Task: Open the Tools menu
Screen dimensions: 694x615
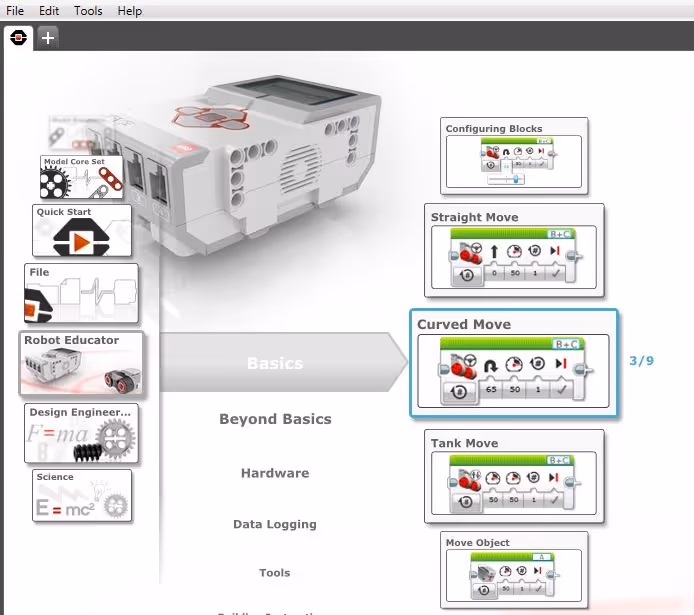Action: (x=88, y=11)
